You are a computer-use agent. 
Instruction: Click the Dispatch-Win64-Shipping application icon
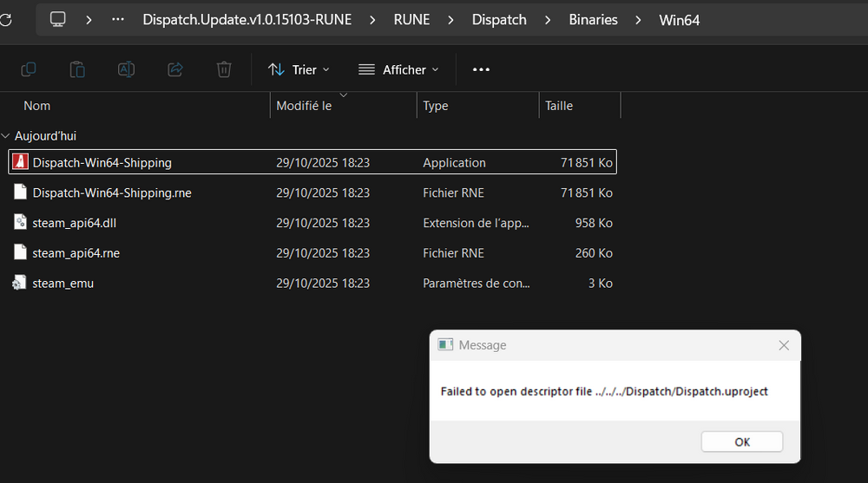[x=20, y=162]
